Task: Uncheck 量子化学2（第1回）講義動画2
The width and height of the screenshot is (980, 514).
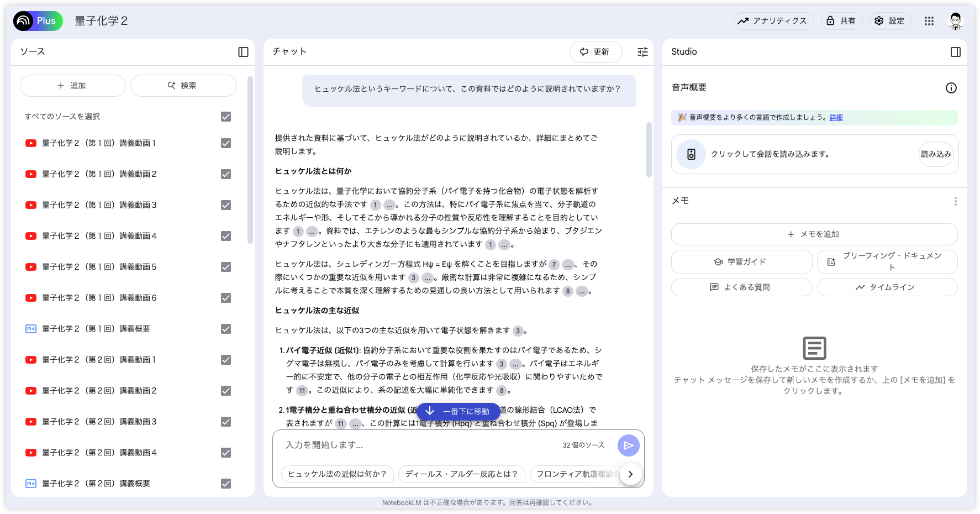Action: (226, 174)
